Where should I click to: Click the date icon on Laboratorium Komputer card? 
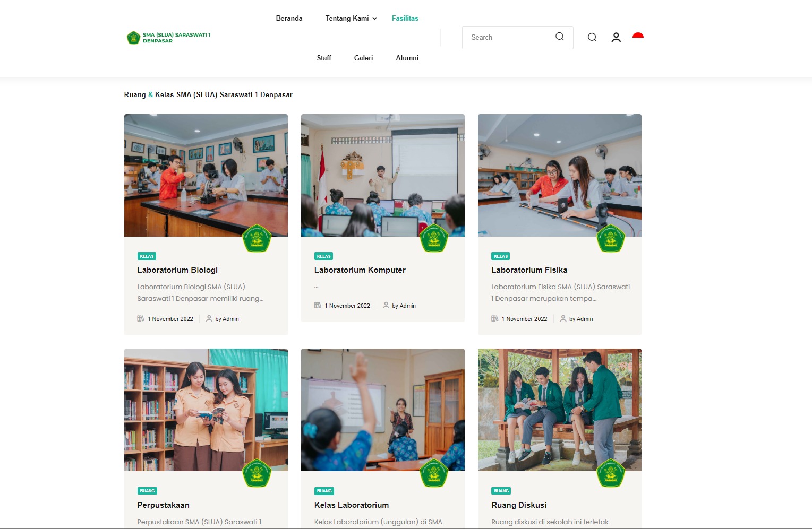[x=318, y=305]
